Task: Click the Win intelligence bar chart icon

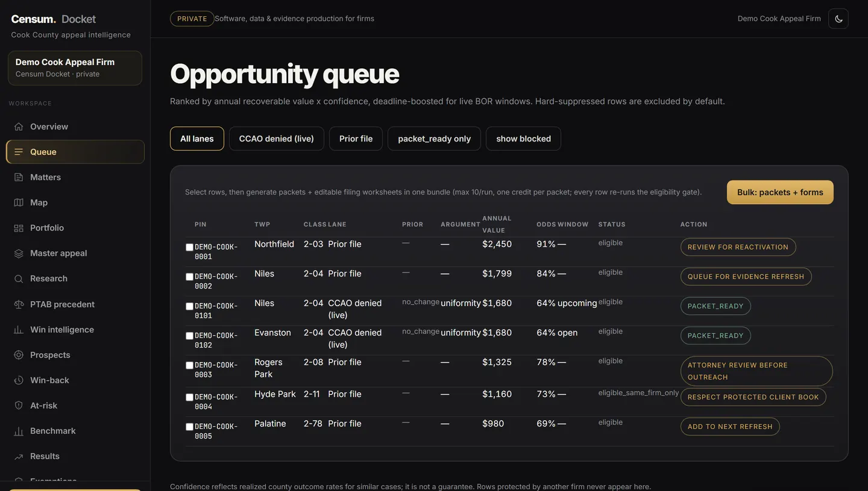Action: click(19, 330)
